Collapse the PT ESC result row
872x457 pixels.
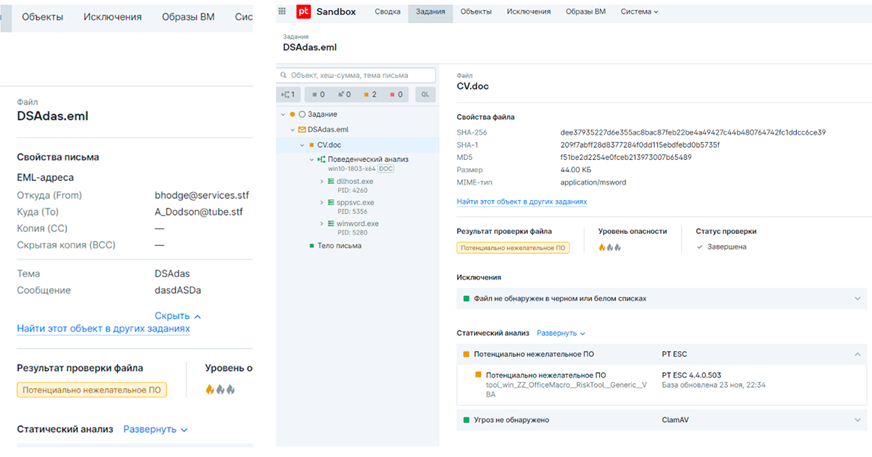pyautogui.click(x=857, y=354)
